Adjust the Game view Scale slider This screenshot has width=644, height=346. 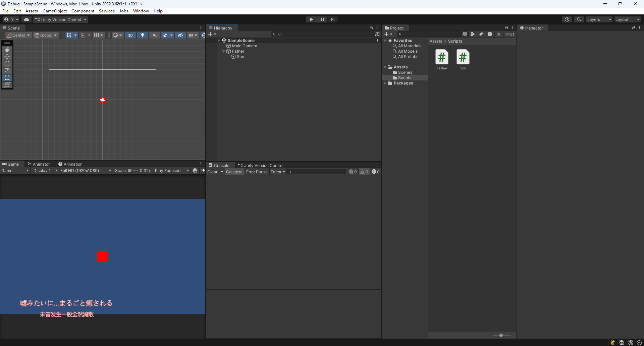[x=130, y=171]
